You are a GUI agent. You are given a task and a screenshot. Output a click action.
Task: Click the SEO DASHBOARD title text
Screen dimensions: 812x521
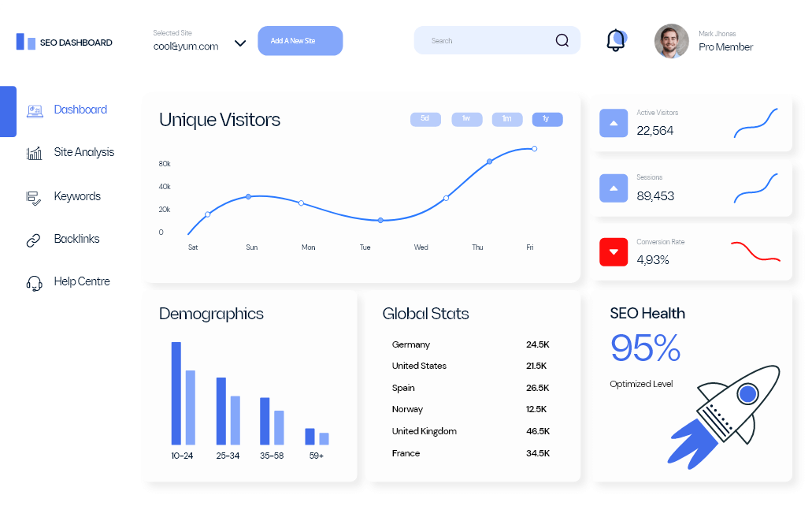pos(76,43)
